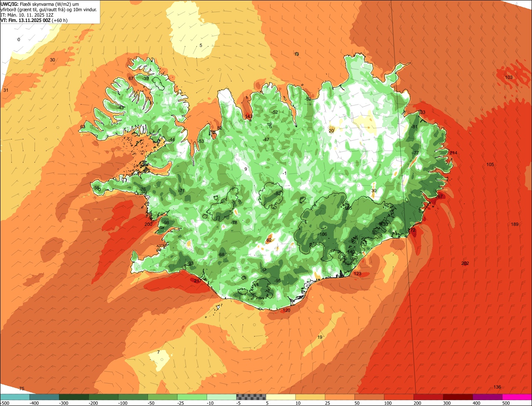Click the "103" value in the northeast sea
Screen dimensions: 532x406
coord(509,78)
